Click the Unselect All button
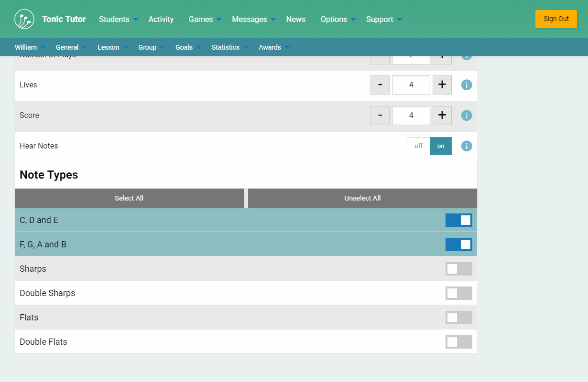 (362, 198)
